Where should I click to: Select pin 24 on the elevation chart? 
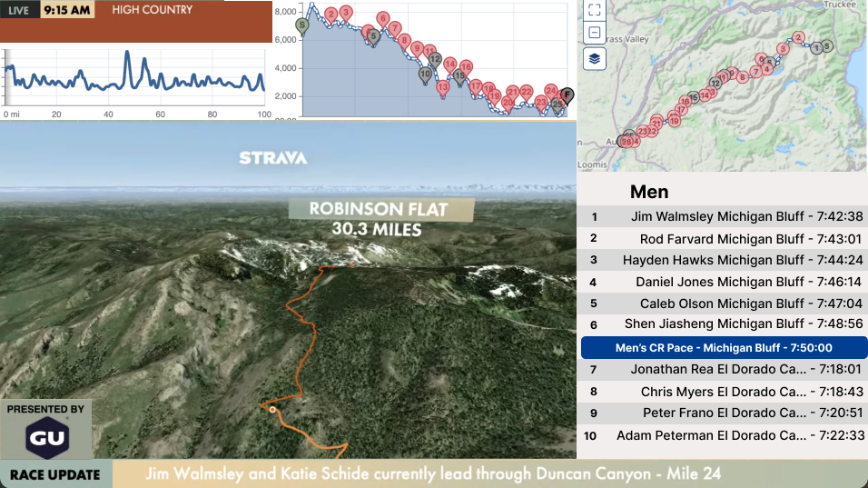(551, 91)
